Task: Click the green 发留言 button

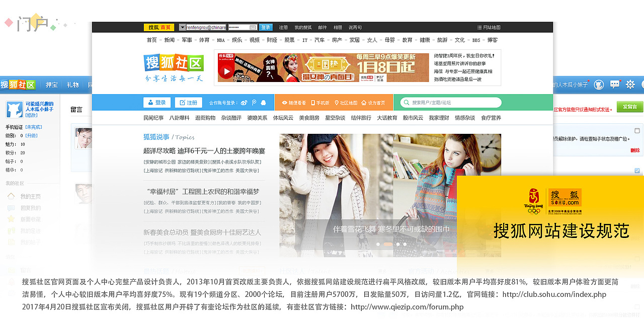Action: (x=630, y=107)
